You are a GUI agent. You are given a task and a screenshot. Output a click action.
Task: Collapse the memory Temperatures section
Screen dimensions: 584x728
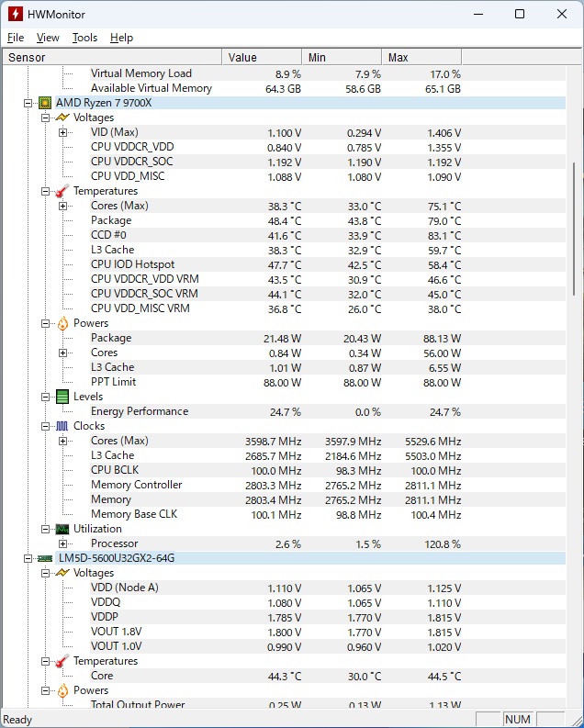click(x=45, y=661)
